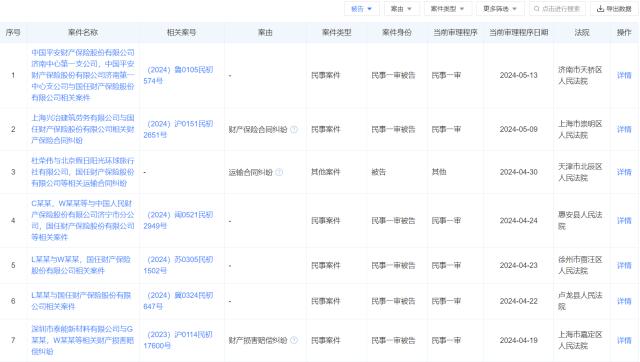The image size is (640, 362).
Task: Expand the 更多筛选 dropdown
Action: pos(500,9)
